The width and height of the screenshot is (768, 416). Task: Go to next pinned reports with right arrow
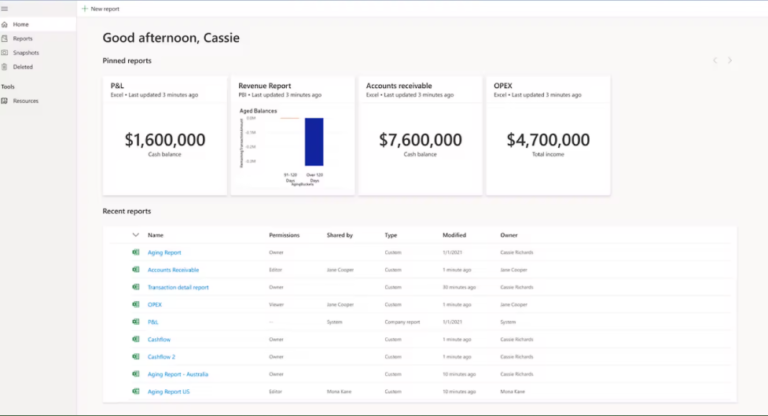pyautogui.click(x=730, y=61)
